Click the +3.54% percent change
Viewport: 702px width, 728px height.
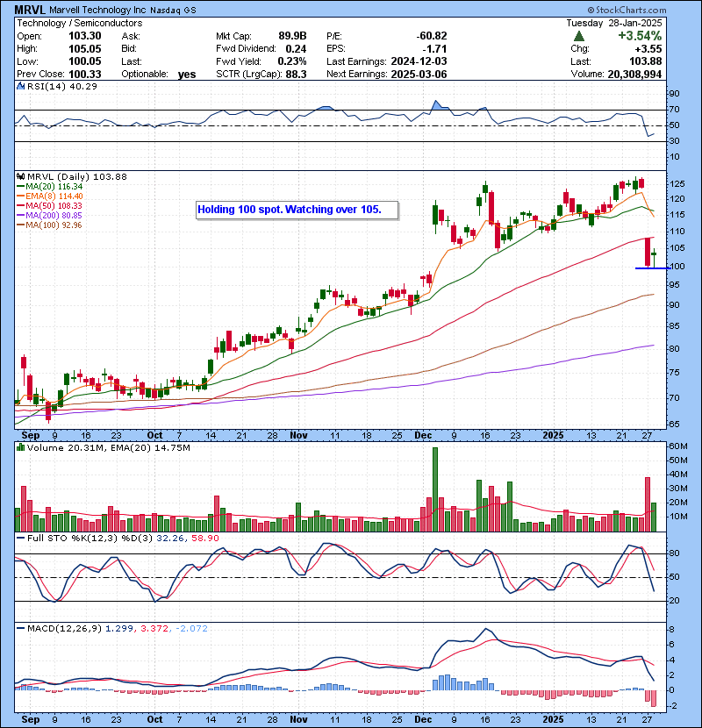pyautogui.click(x=640, y=36)
